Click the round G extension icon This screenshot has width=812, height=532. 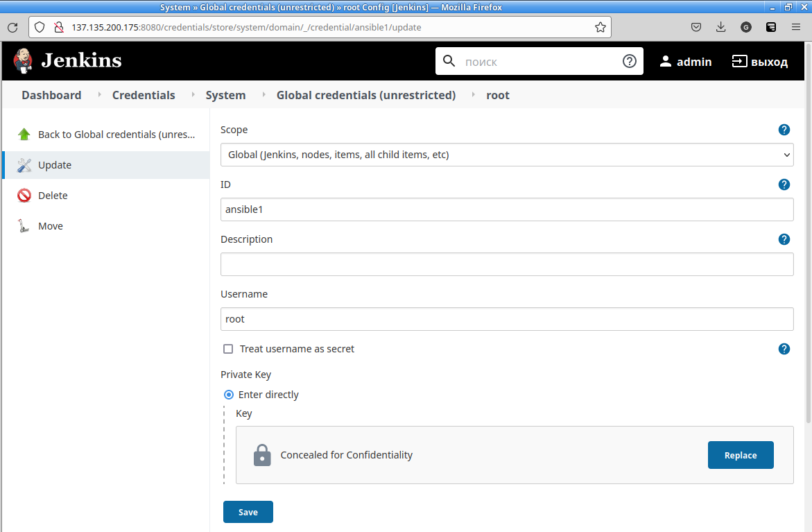(745, 28)
